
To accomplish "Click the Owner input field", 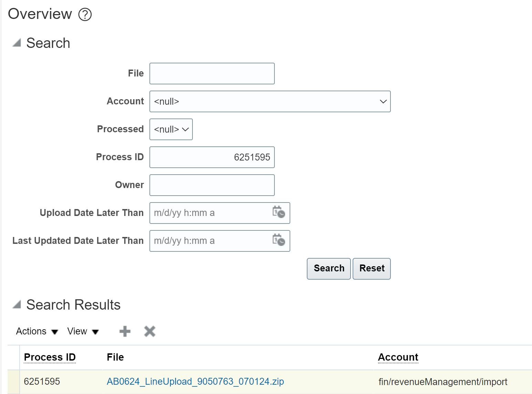I will tap(212, 185).
